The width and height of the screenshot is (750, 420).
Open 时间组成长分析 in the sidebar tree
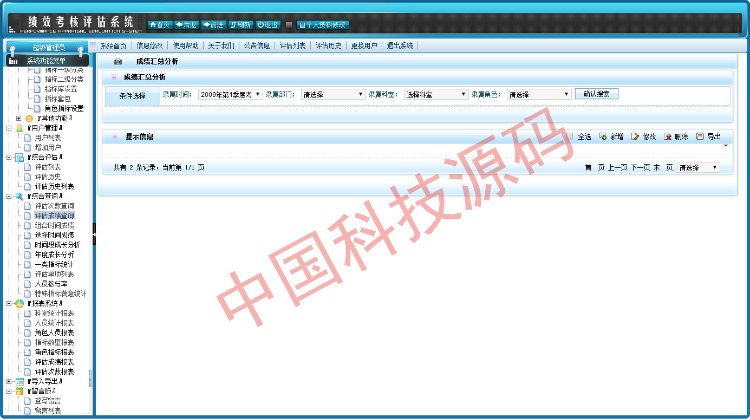pyautogui.click(x=57, y=245)
